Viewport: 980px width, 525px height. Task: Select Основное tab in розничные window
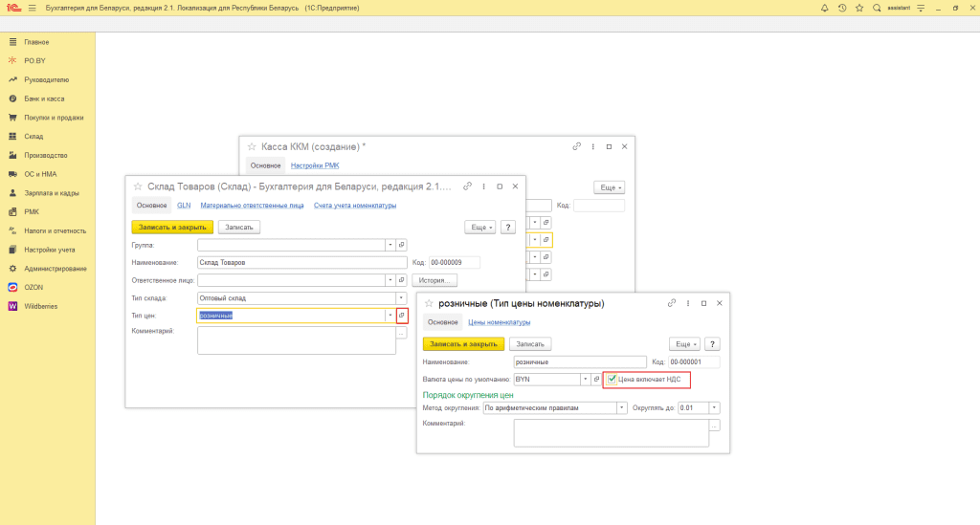tap(443, 322)
